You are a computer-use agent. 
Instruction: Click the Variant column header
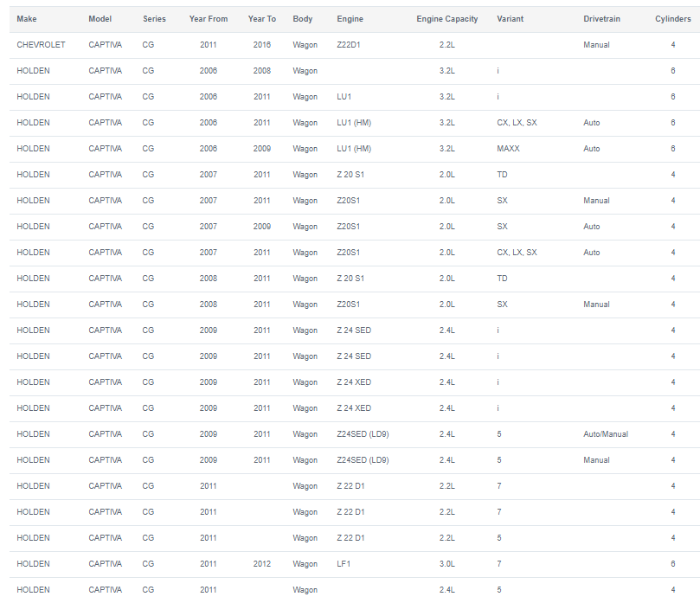[x=511, y=19]
